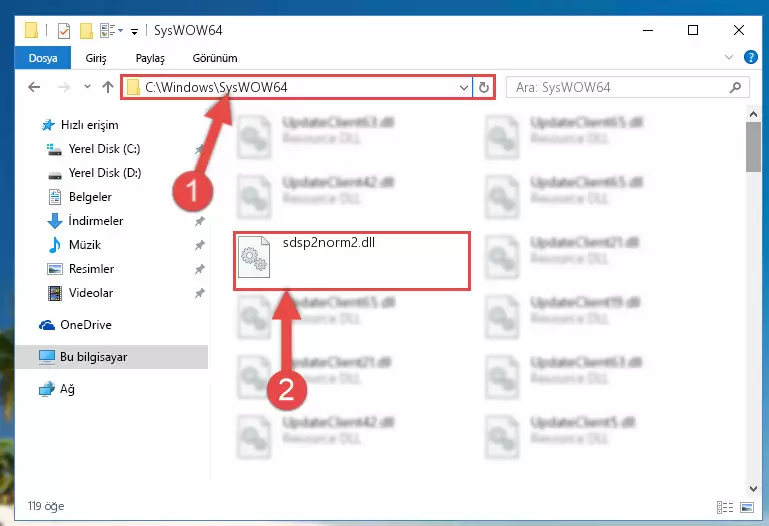Close the SysWOW64 window
769x526 pixels.
click(739, 30)
